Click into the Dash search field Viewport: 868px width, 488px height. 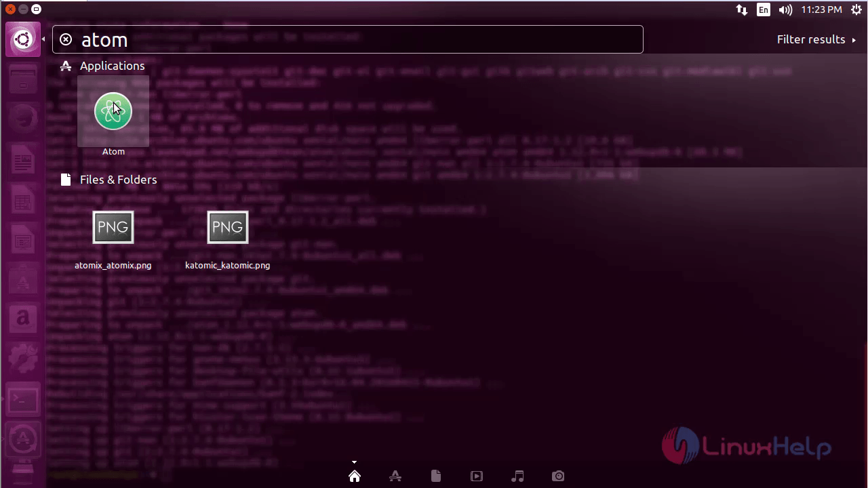pyautogui.click(x=348, y=39)
